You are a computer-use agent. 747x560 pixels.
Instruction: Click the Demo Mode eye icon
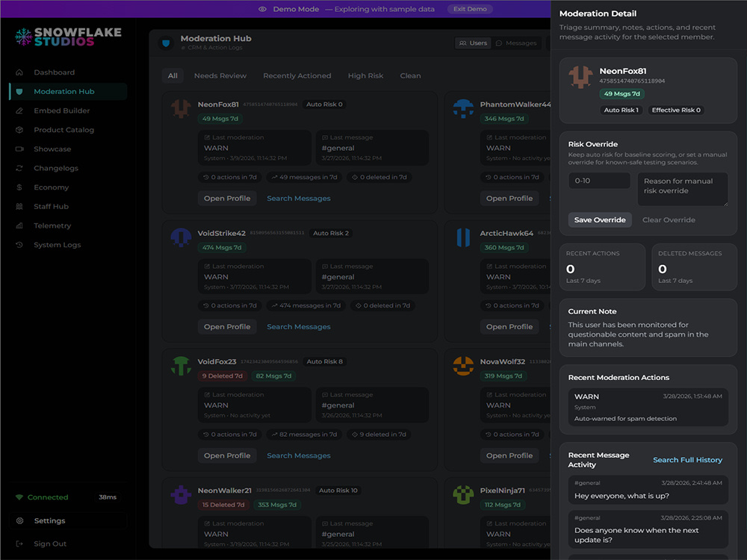point(262,9)
